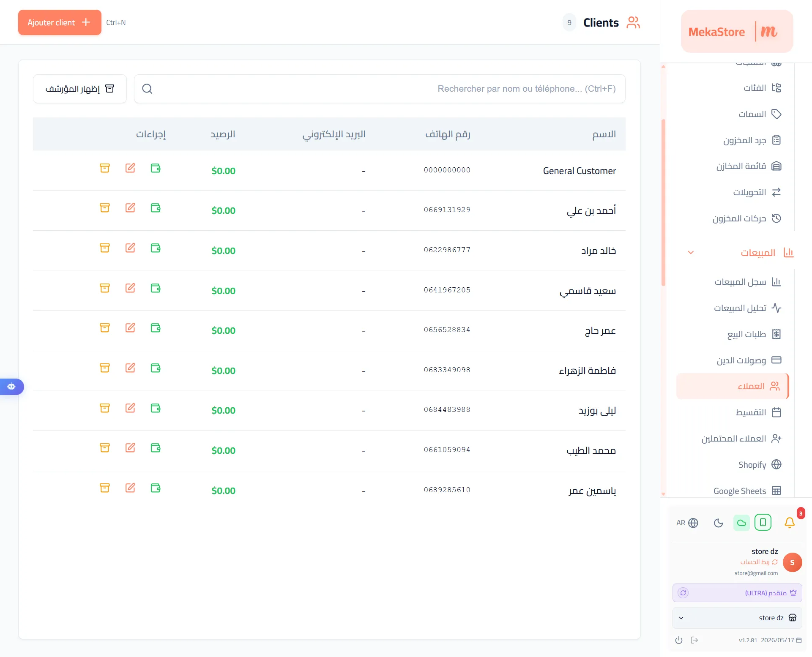Image resolution: width=812 pixels, height=657 pixels.
Task: Click the MekaStore logo
Action: (737, 31)
